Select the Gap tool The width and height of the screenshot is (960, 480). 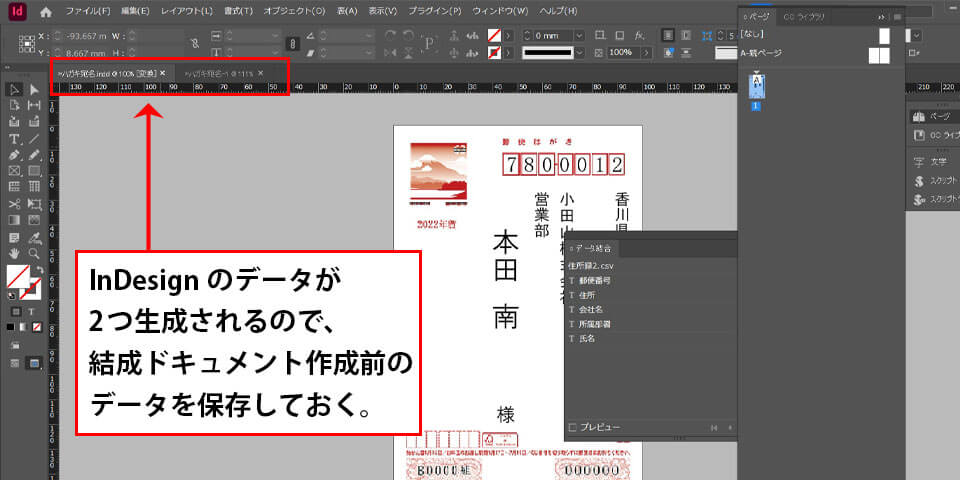(x=34, y=106)
